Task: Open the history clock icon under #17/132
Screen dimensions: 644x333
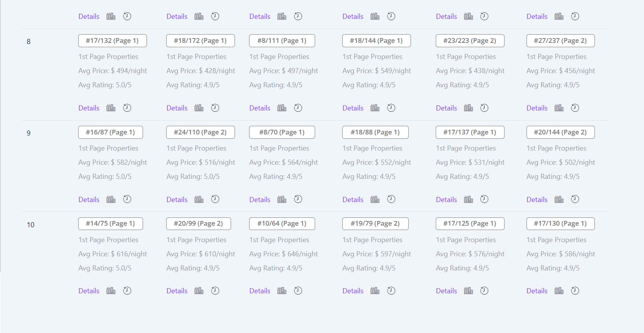Action: coord(127,108)
